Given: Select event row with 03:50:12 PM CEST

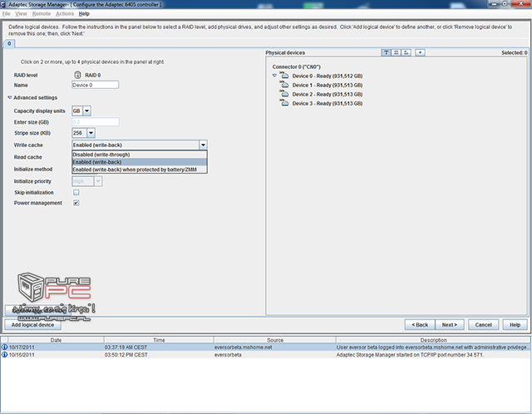Looking at the screenshot, I should tap(265, 355).
